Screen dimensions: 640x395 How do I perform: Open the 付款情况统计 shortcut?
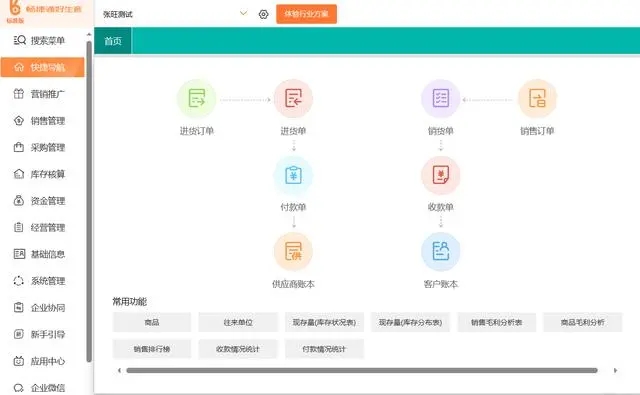(324, 349)
